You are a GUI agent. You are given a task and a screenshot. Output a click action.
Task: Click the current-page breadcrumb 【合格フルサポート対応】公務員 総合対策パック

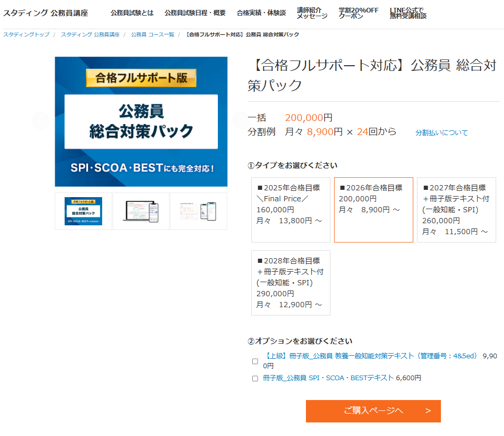pyautogui.click(x=243, y=34)
